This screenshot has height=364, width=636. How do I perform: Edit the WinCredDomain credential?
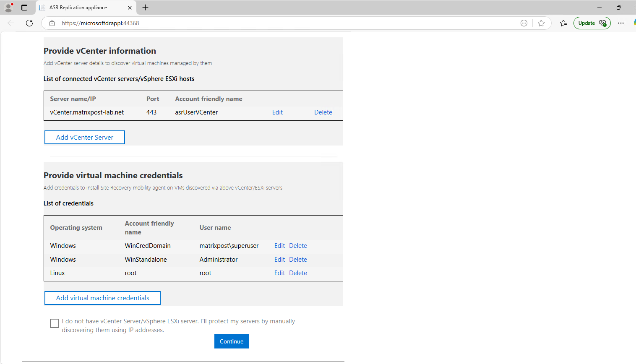click(279, 246)
